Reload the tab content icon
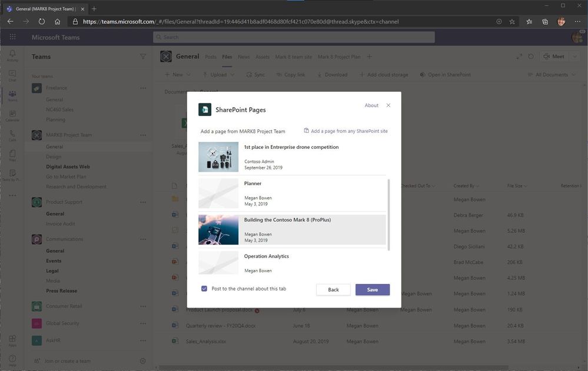The height and width of the screenshot is (371, 588). [x=531, y=56]
